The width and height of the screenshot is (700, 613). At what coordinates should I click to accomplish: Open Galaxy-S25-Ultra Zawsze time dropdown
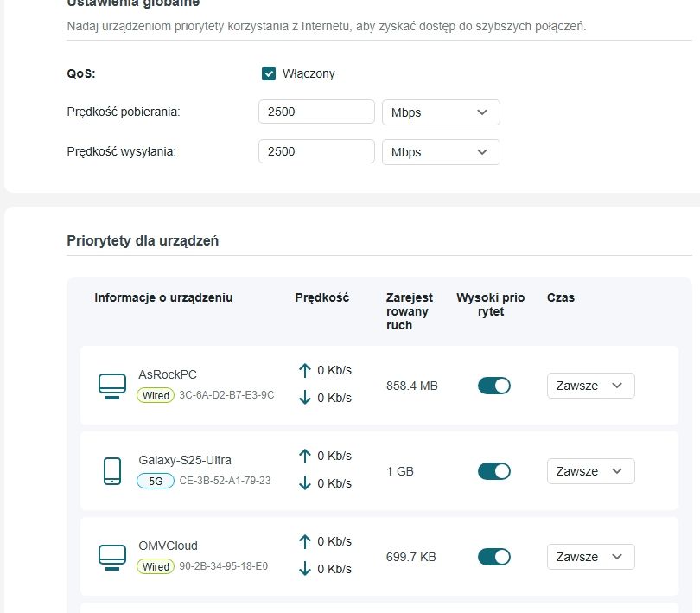click(590, 471)
